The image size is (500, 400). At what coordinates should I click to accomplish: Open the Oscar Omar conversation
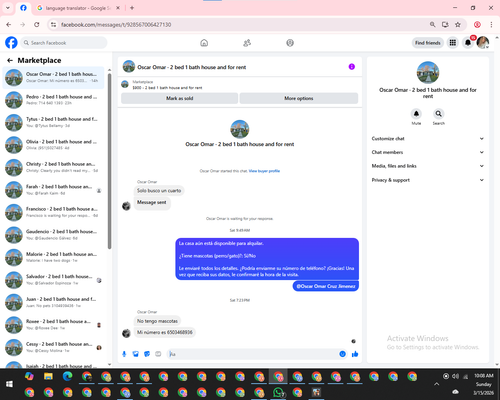[x=53, y=77]
